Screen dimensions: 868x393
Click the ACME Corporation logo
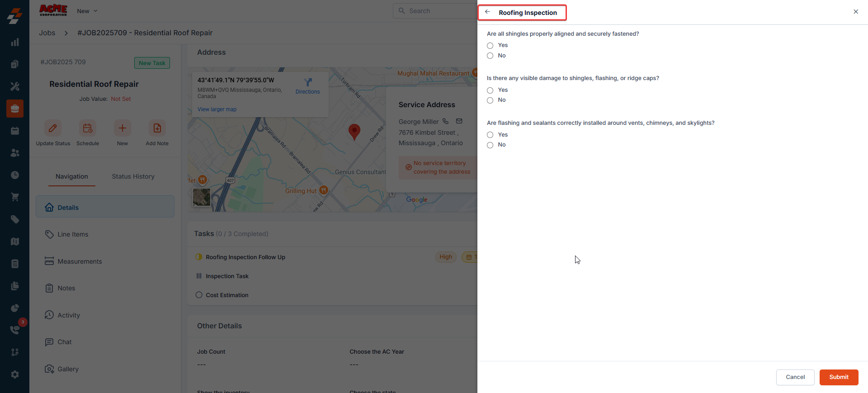53,10
